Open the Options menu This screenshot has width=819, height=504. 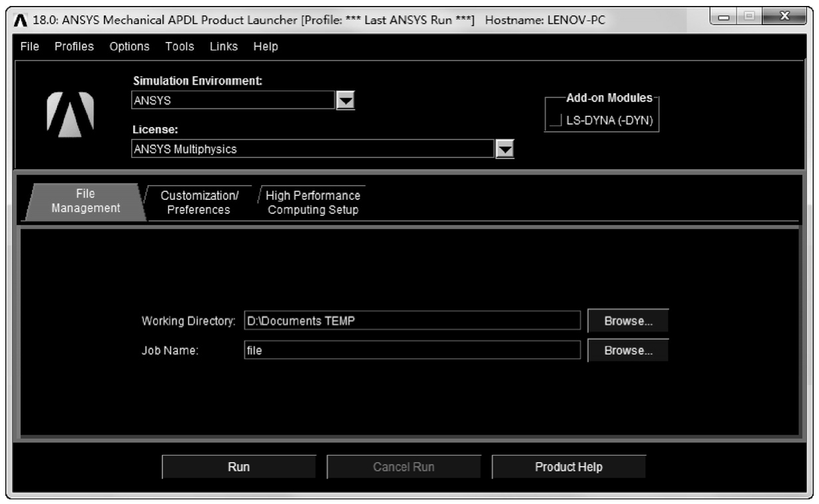pyautogui.click(x=130, y=47)
